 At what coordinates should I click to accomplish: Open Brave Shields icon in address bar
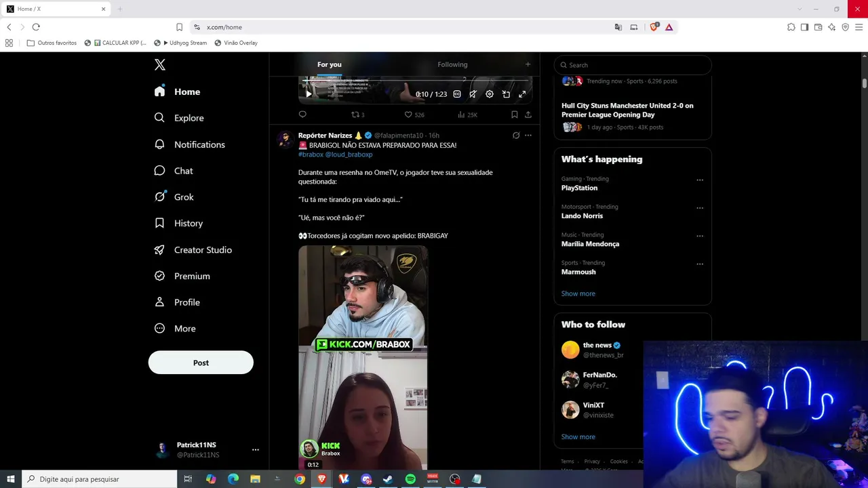click(x=654, y=27)
